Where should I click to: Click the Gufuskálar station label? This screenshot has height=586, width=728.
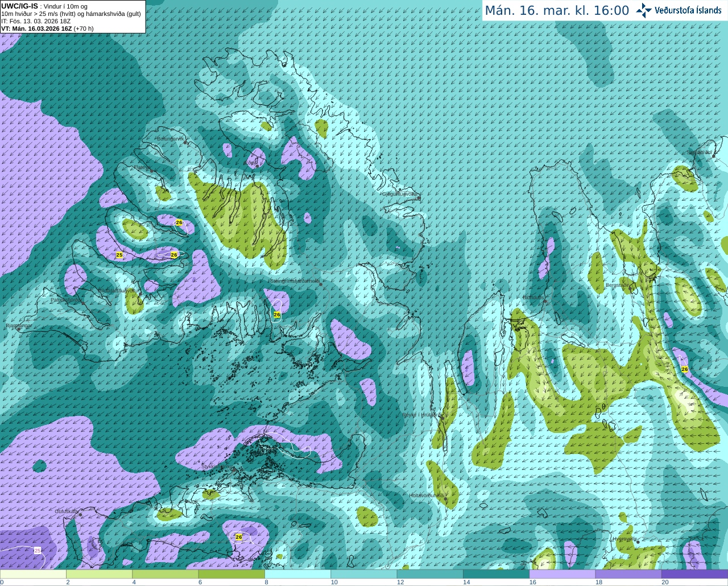pos(67,511)
